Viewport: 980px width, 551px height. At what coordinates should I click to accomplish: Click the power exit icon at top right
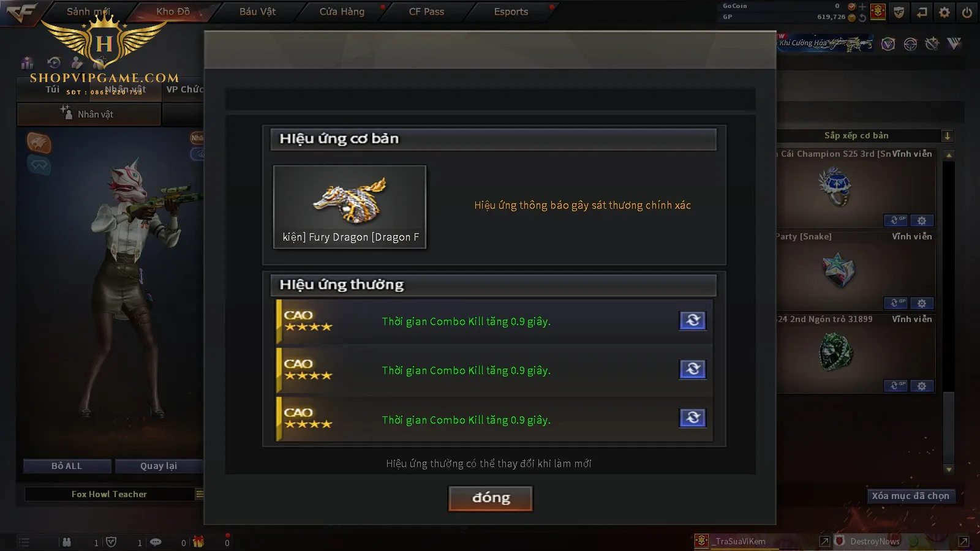point(967,12)
